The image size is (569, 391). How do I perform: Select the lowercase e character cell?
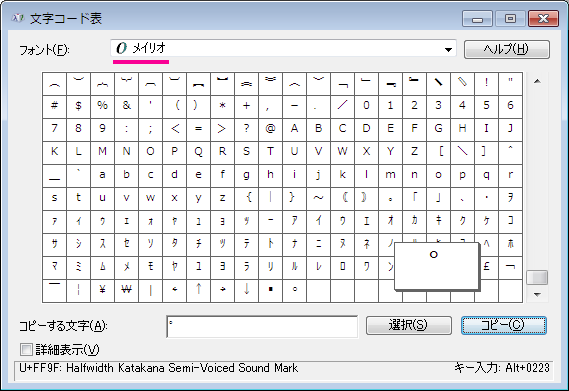(198, 176)
